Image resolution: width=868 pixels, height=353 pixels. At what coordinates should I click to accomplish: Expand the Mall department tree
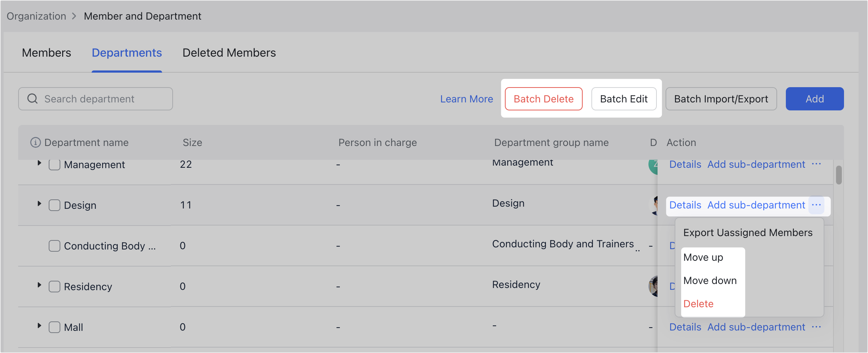40,326
